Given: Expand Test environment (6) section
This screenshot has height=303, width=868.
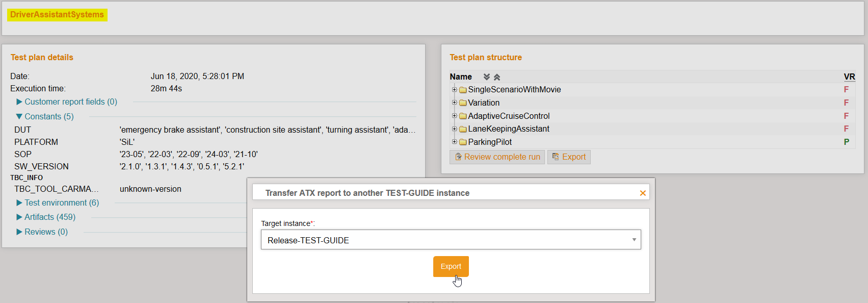Looking at the screenshot, I should pyautogui.click(x=58, y=203).
